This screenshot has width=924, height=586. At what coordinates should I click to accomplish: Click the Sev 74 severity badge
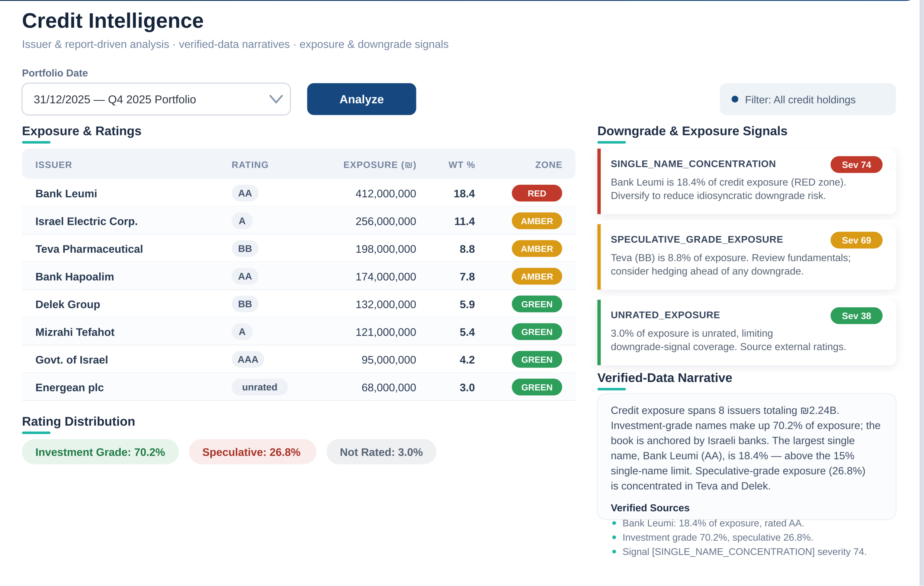click(856, 164)
